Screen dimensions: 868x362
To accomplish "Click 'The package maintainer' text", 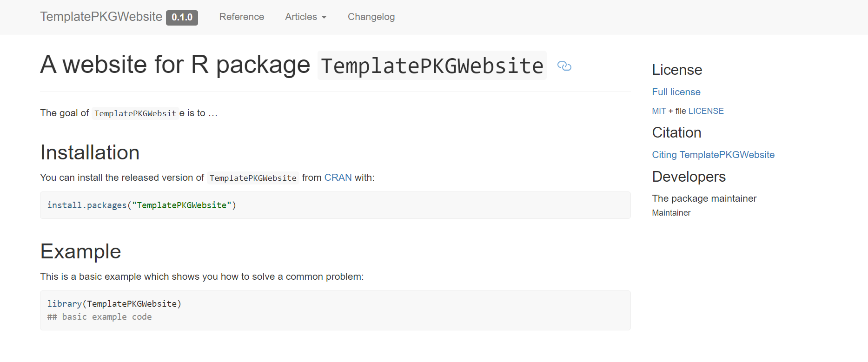I will pyautogui.click(x=704, y=198).
